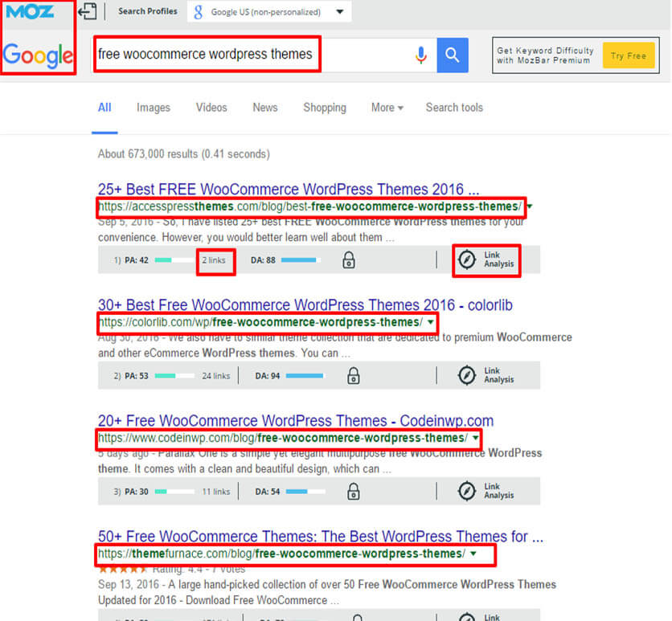Open the Google US (non-personalized) profile dropdown

338,12
